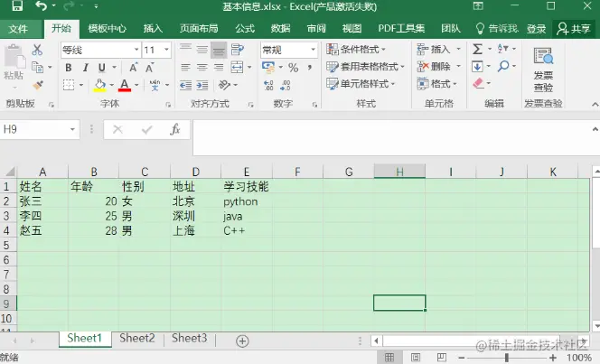Toggle bold formatting

point(69,68)
